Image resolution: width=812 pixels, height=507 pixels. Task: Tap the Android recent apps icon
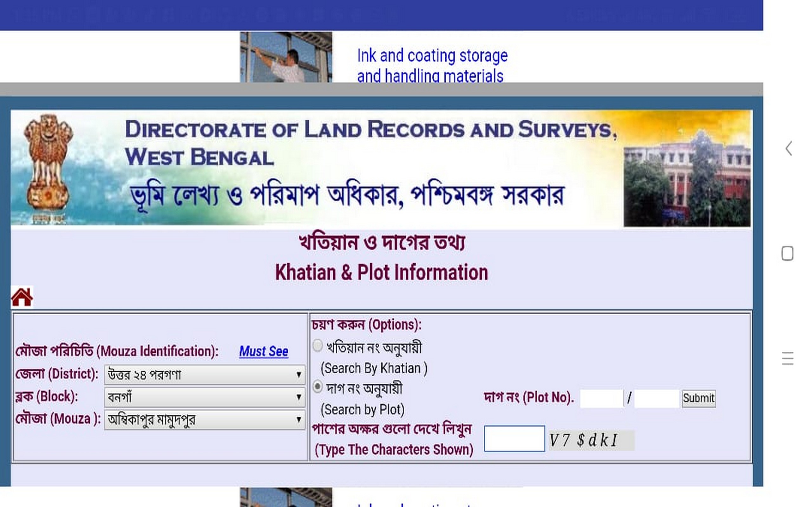787,358
